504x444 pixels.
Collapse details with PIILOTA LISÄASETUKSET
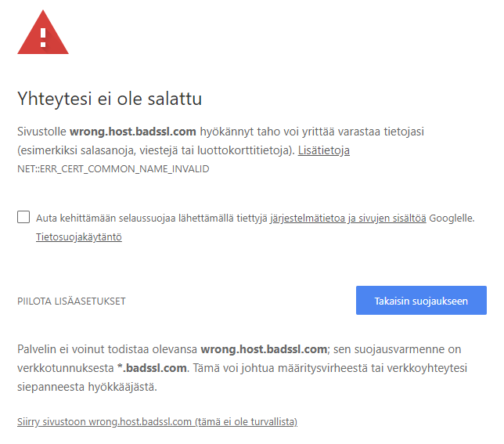pyautogui.click(x=71, y=301)
